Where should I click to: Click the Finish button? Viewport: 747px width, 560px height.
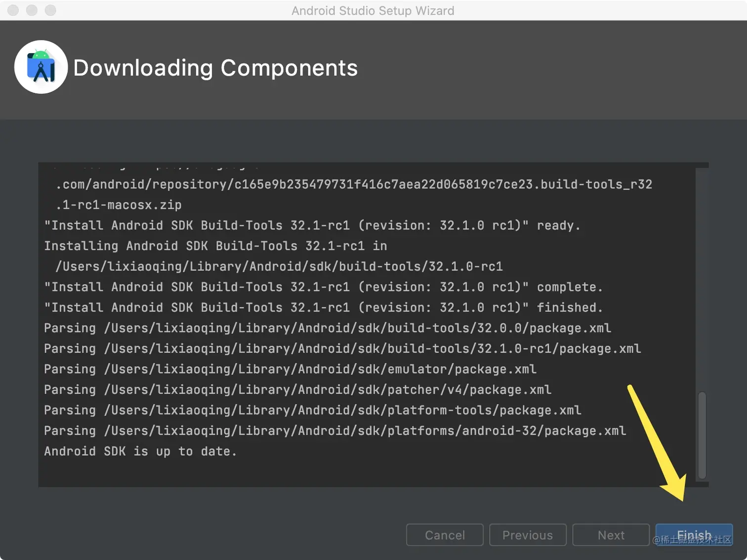click(694, 535)
